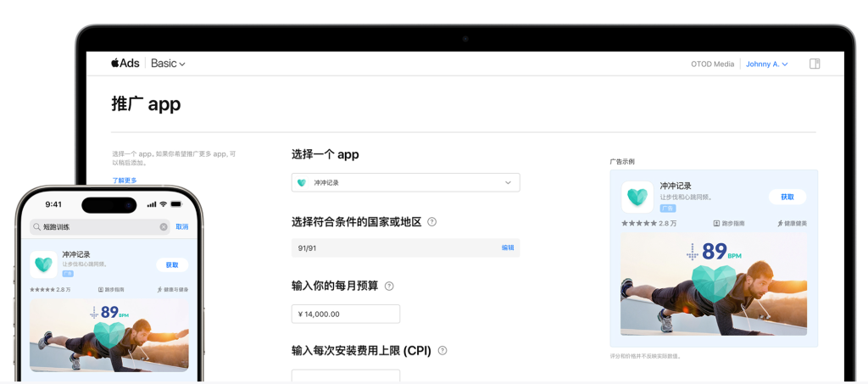Image resolution: width=868 pixels, height=384 pixels.
Task: Click 冲冲记录 app icon on the phone
Action: coord(44,264)
